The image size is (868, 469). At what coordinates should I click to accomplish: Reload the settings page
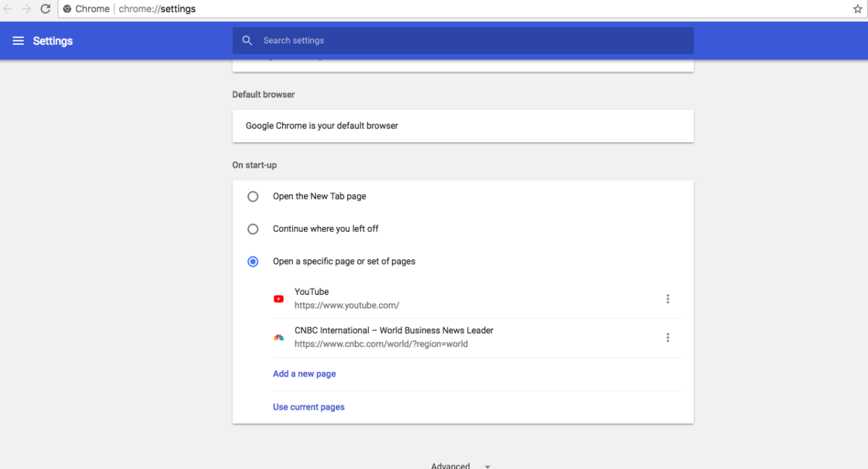tap(45, 9)
